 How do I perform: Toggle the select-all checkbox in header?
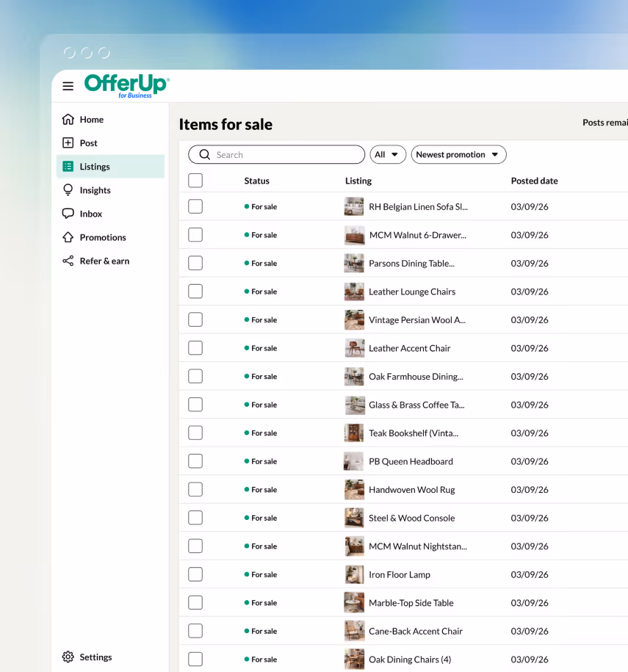(195, 181)
